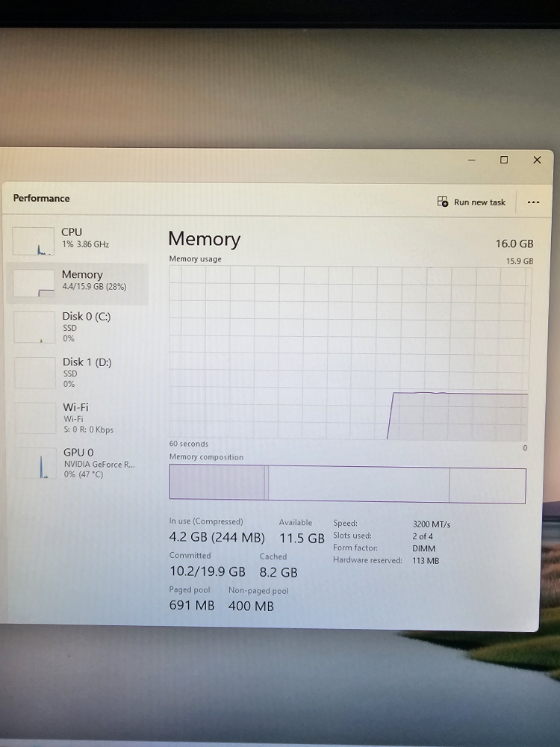Maximize the Task Manager window

coord(504,160)
